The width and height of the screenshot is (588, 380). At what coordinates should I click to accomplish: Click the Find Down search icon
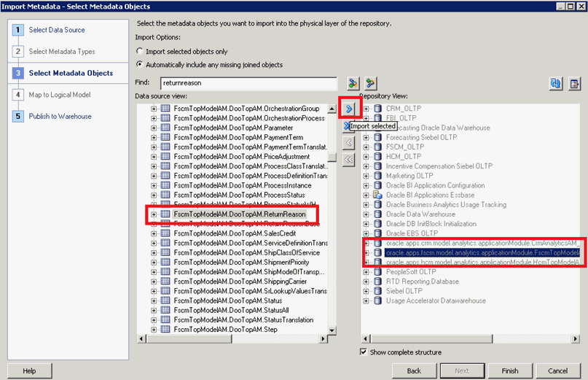tap(353, 83)
